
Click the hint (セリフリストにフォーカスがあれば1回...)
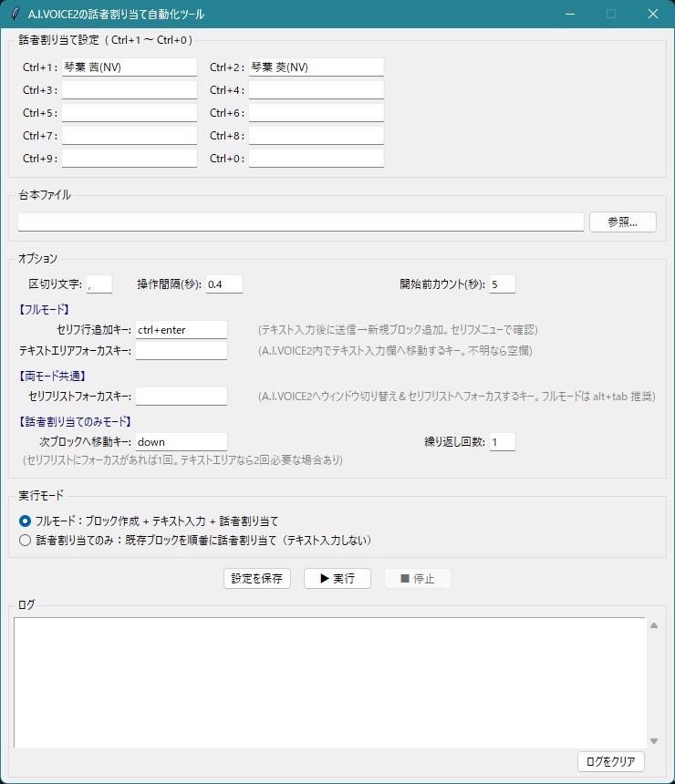point(182,460)
